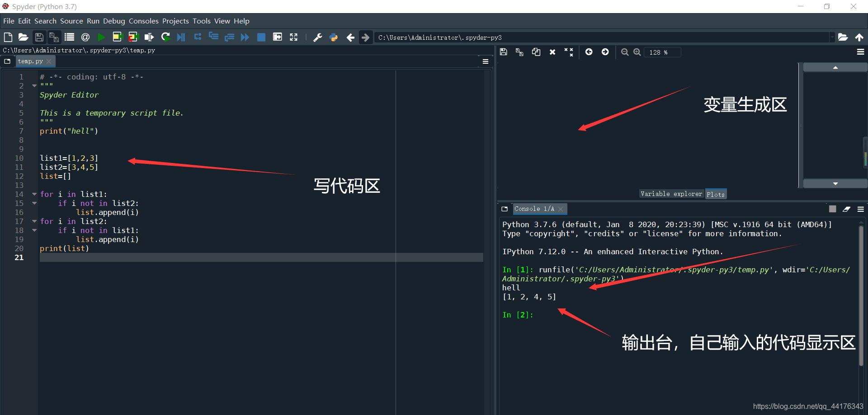The width and height of the screenshot is (868, 415).
Task: Open the IPython console options menu
Action: click(860, 209)
